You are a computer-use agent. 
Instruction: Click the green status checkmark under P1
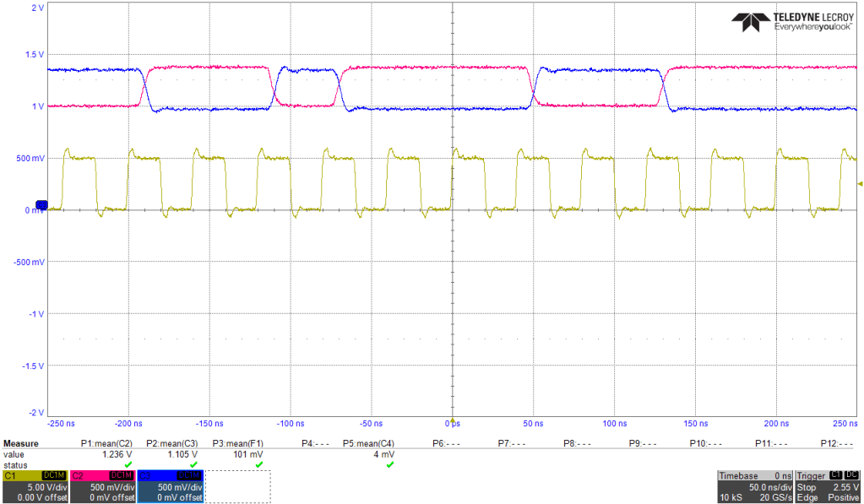coord(128,464)
